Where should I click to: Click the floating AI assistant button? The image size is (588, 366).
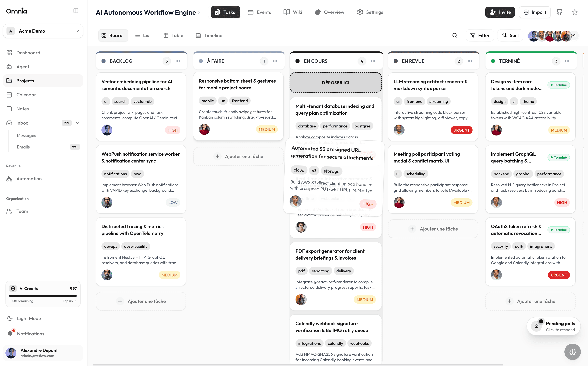click(572, 352)
